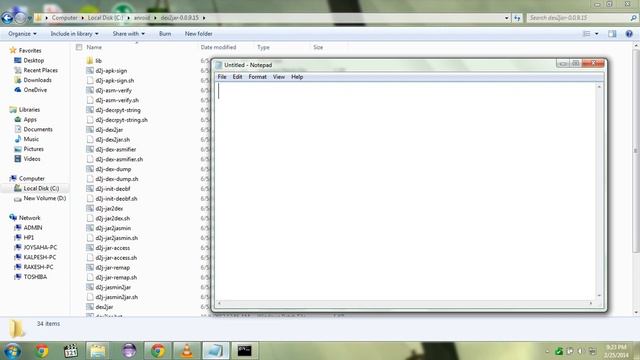The width and height of the screenshot is (640, 360).
Task: Sort by the Type column header
Action: coord(263,47)
